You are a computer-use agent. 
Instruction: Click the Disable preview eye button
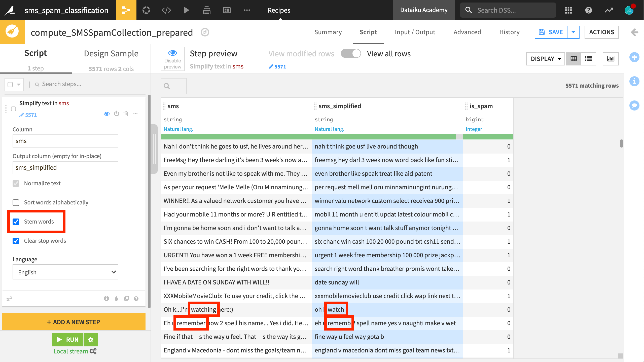pyautogui.click(x=172, y=59)
